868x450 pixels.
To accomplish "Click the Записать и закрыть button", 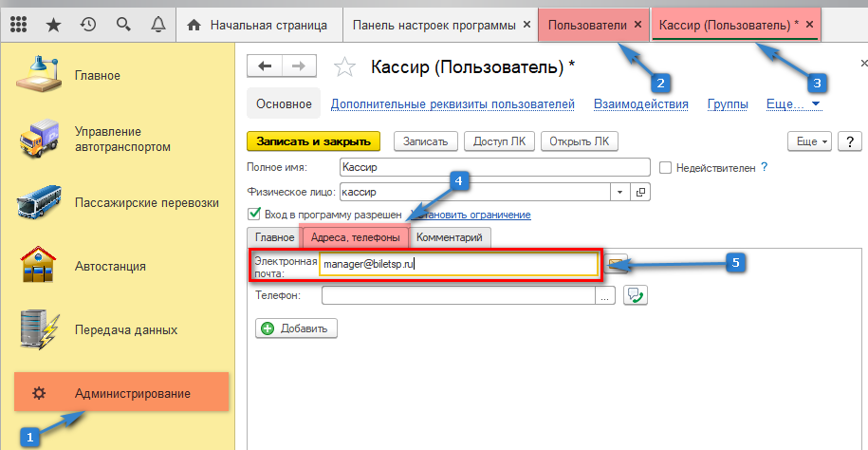I will click(x=313, y=141).
